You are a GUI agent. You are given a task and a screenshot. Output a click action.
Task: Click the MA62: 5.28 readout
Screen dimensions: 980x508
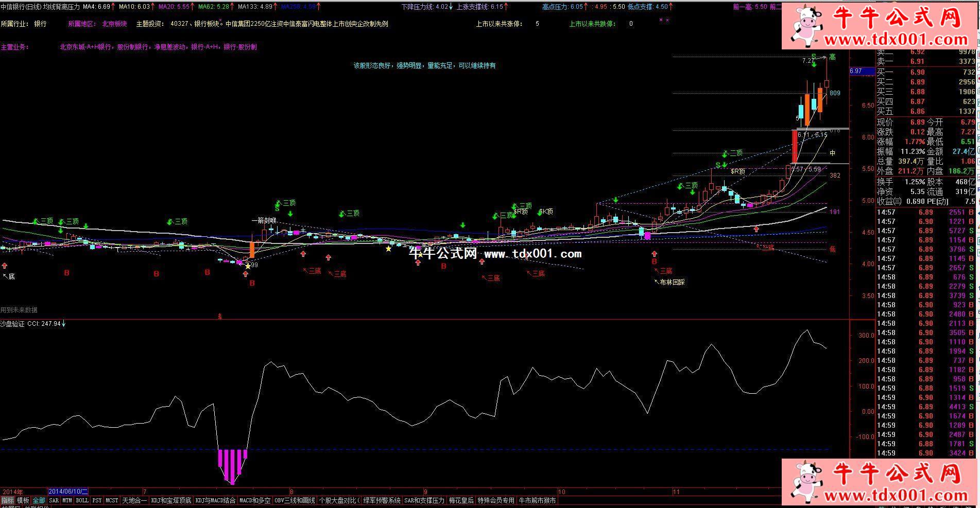pos(215,7)
